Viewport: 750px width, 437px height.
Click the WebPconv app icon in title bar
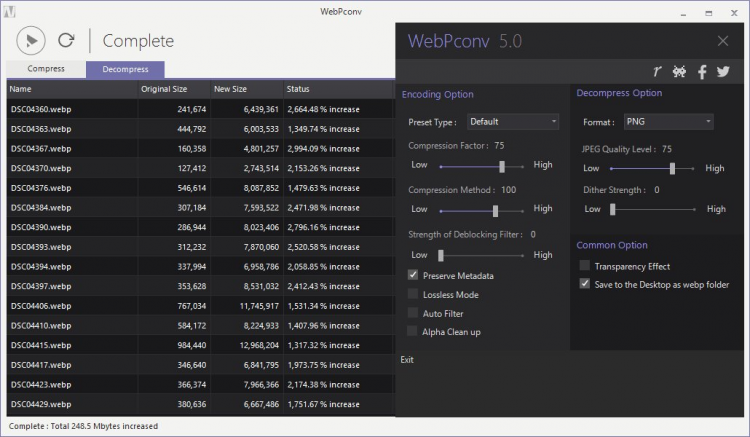click(x=9, y=11)
